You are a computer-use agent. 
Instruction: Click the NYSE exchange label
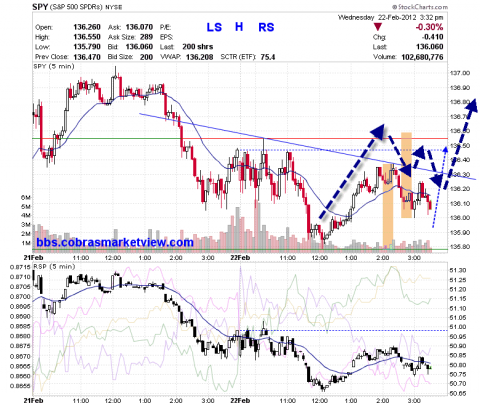114,7
